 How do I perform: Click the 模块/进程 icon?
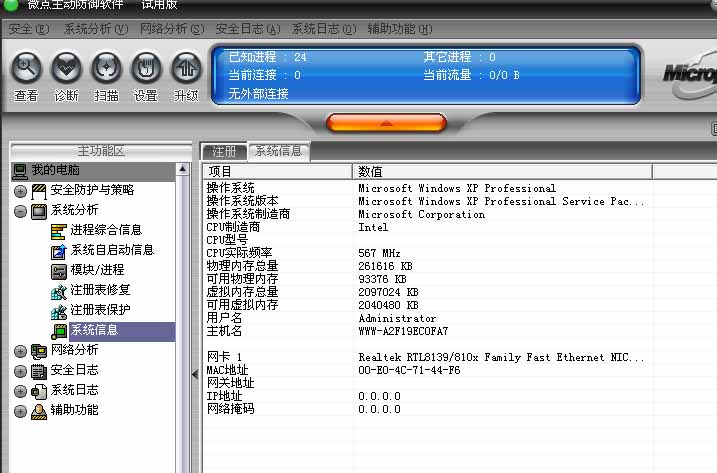click(59, 271)
